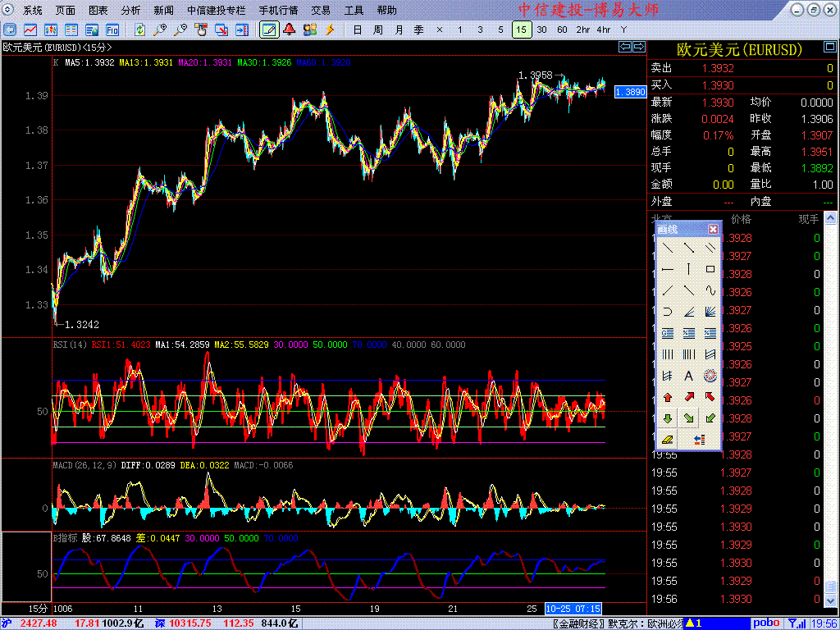Image resolution: width=840 pixels, height=630 pixels.
Task: Switch chart to 4hr period
Action: (x=604, y=30)
